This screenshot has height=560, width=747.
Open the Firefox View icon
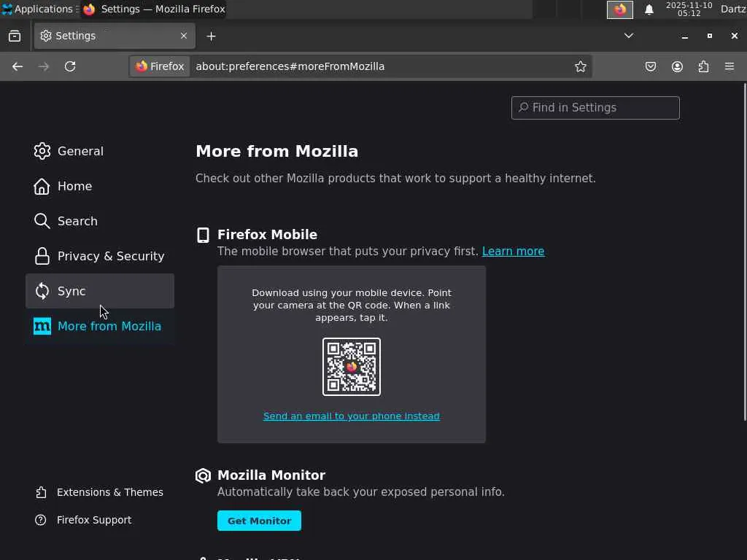tap(15, 36)
